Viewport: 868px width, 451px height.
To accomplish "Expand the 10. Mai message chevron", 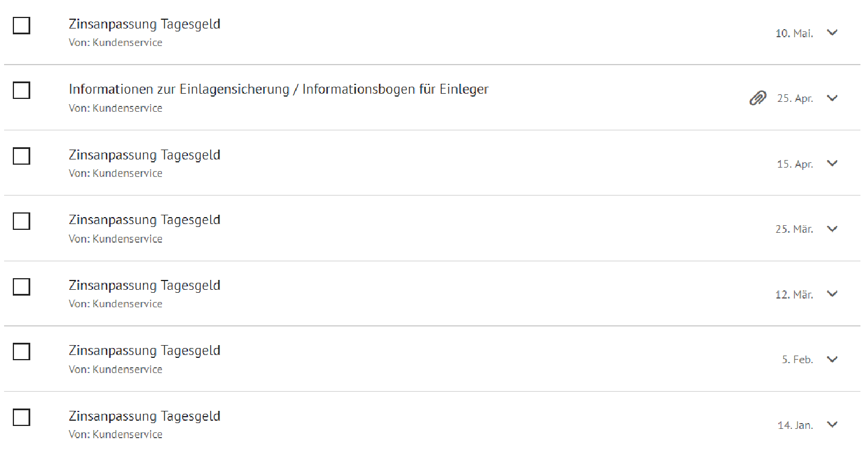I will coord(832,33).
